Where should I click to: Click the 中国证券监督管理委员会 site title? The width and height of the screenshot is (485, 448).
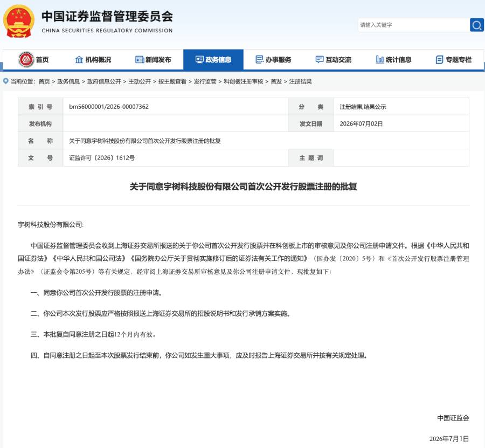(107, 16)
